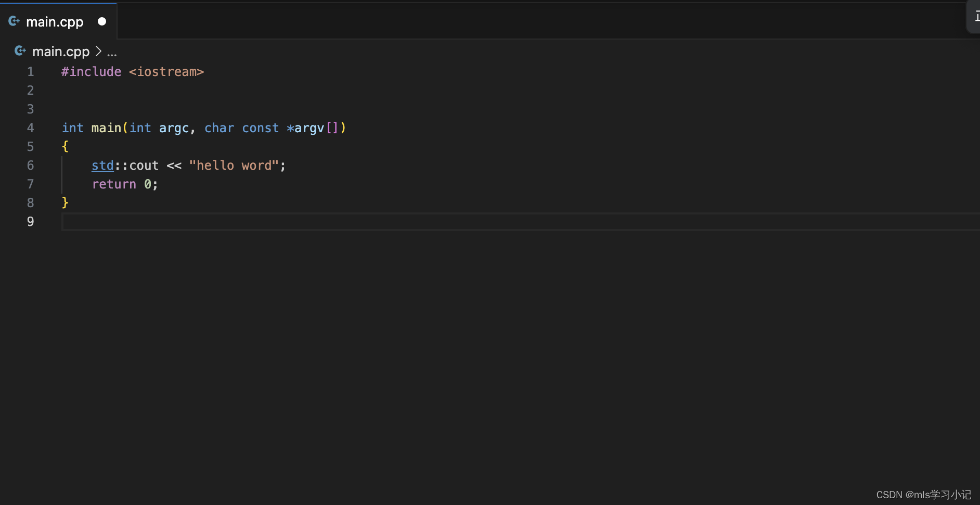
Task: Click the C++ icon in the breadcrumb bar
Action: click(20, 51)
